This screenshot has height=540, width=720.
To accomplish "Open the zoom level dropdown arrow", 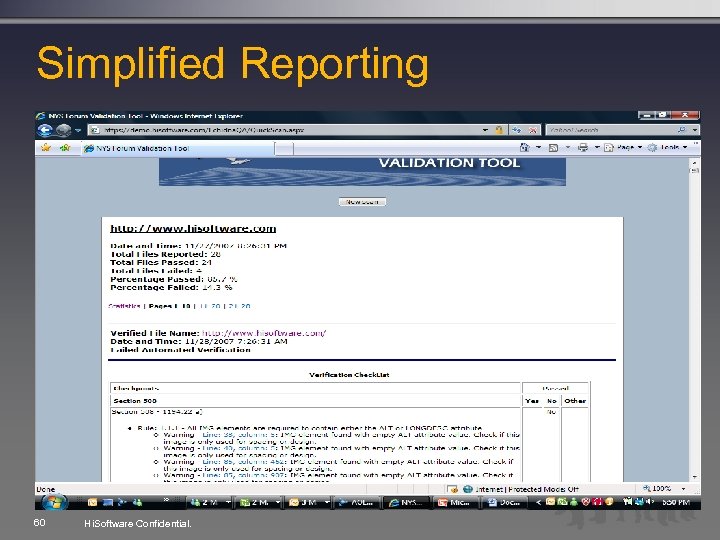I will click(683, 489).
